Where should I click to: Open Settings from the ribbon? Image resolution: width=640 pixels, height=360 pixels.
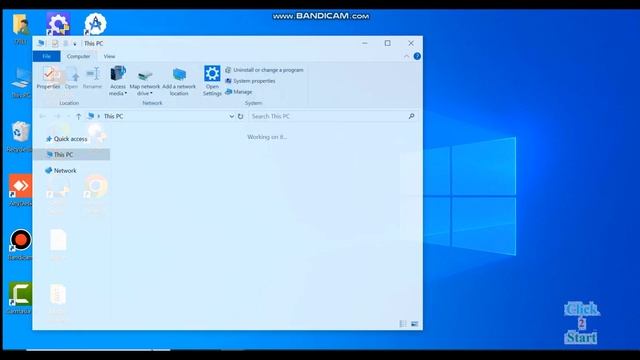212,81
